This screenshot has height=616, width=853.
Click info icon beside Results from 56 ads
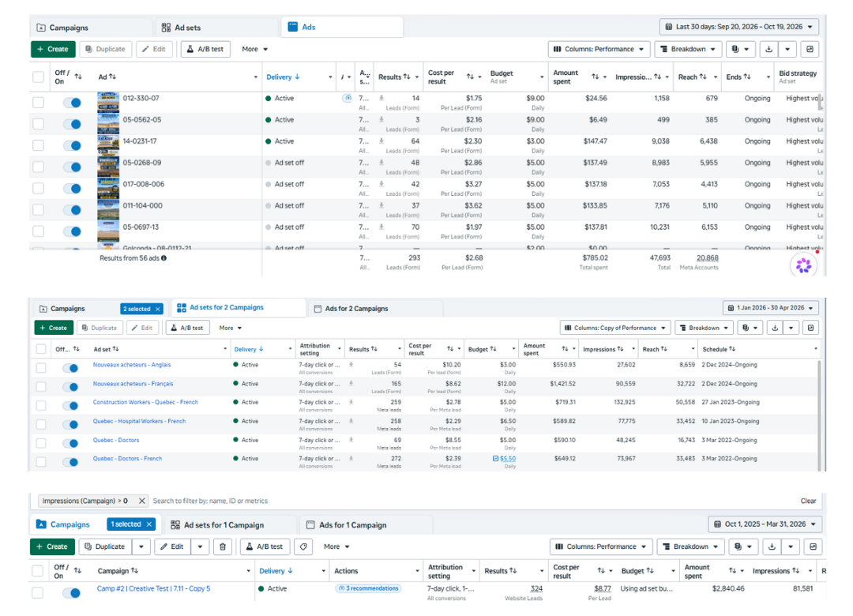coord(163,258)
